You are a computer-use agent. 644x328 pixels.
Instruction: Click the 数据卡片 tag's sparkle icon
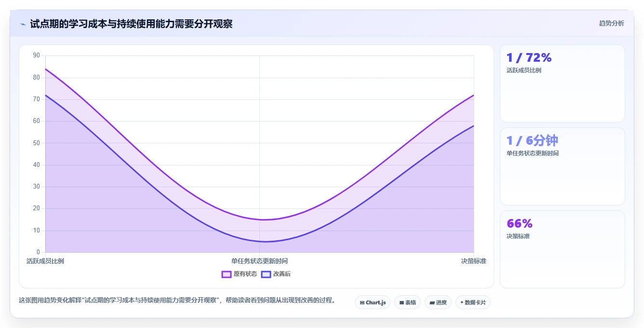[462, 302]
